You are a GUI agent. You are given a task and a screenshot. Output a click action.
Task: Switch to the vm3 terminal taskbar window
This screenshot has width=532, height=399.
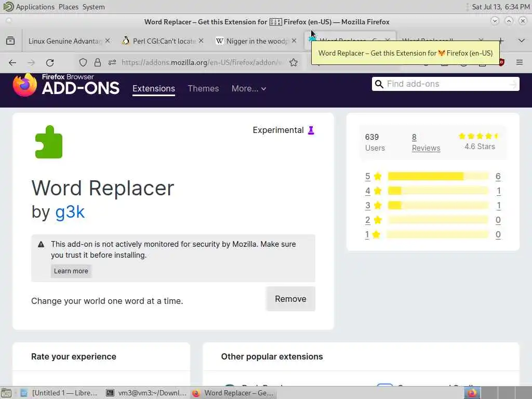pos(147,393)
